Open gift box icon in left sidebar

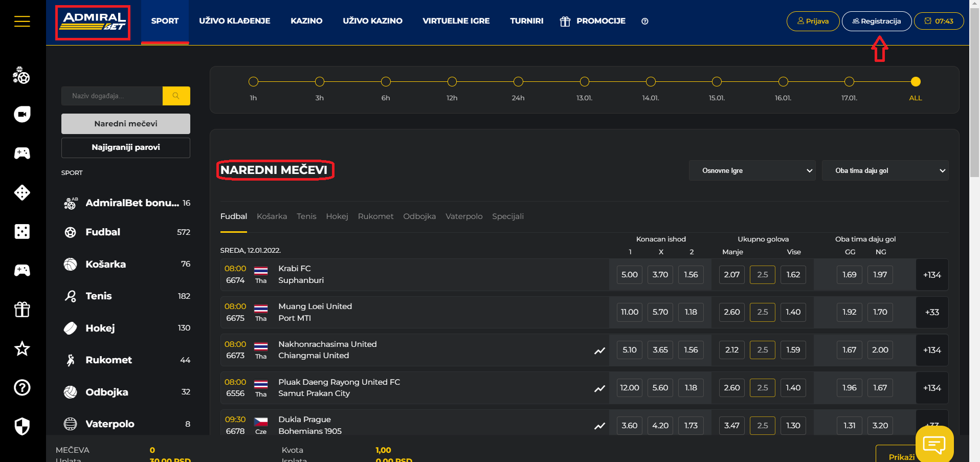22,309
